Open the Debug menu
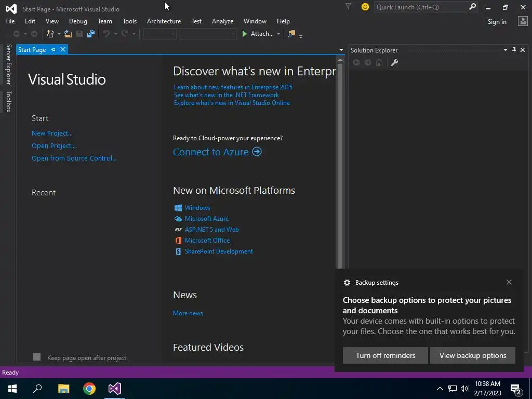This screenshot has height=399, width=532. [x=78, y=21]
